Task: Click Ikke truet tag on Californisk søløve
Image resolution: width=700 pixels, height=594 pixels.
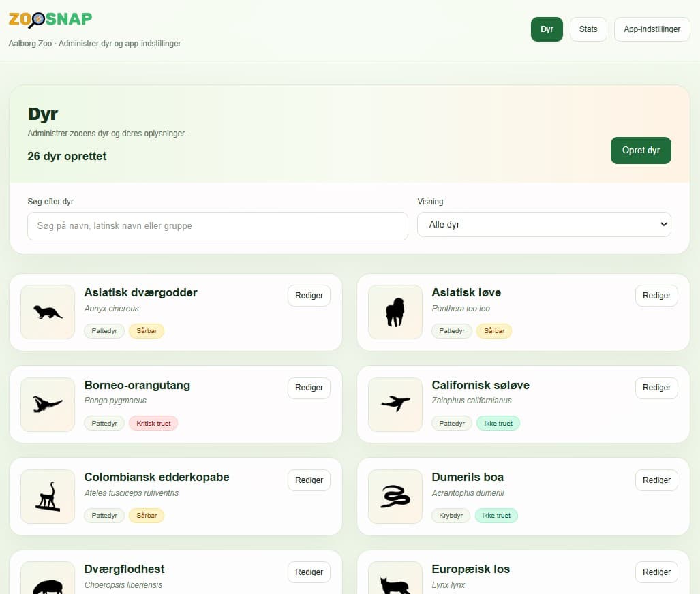Action: pos(498,424)
